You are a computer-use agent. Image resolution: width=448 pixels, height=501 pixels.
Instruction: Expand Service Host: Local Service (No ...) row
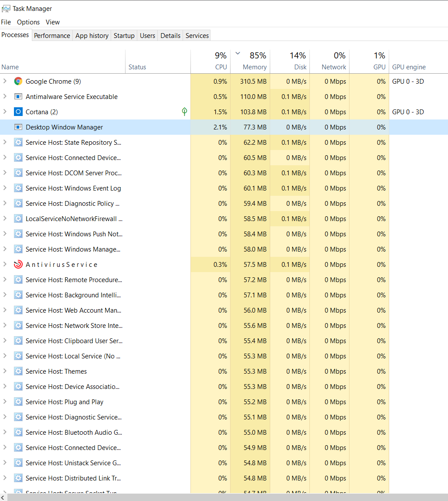tap(5, 356)
